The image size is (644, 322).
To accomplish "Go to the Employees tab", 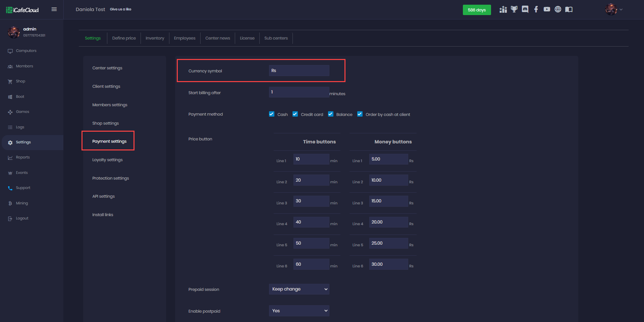I will (184, 38).
